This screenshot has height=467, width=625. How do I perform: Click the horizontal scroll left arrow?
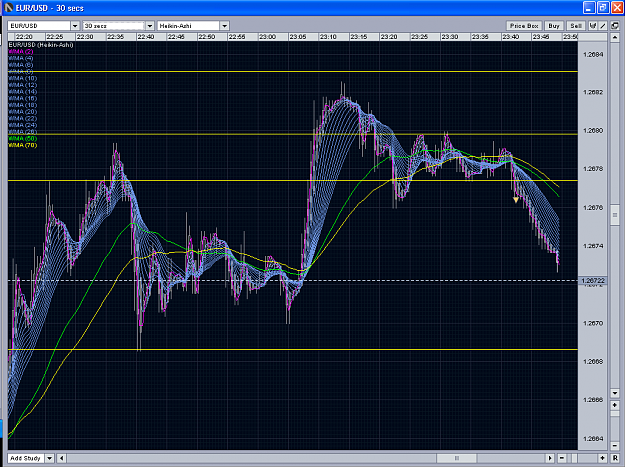[x=61, y=458]
